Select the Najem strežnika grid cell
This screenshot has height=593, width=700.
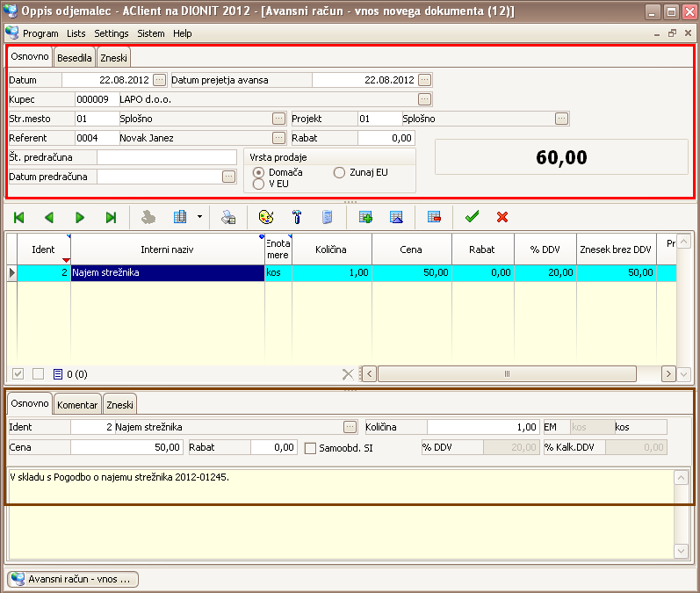coord(168,272)
